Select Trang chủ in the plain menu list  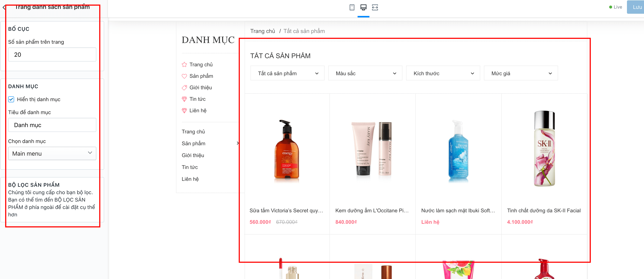(193, 132)
